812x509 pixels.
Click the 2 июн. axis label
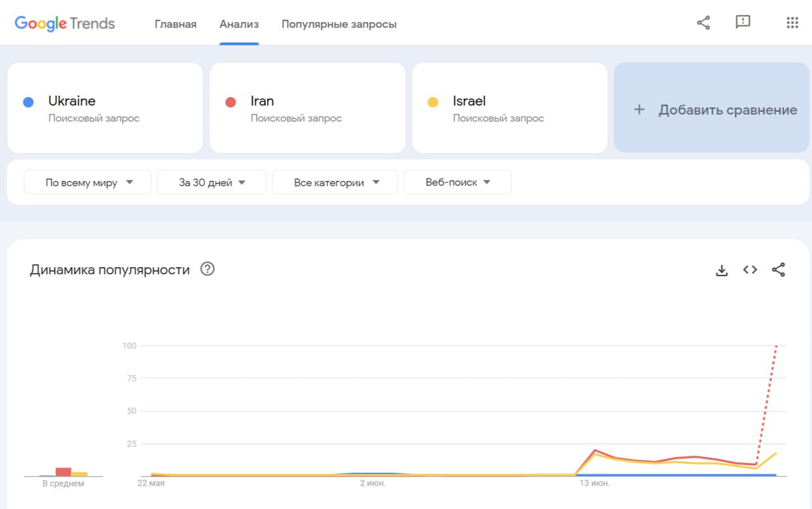373,483
